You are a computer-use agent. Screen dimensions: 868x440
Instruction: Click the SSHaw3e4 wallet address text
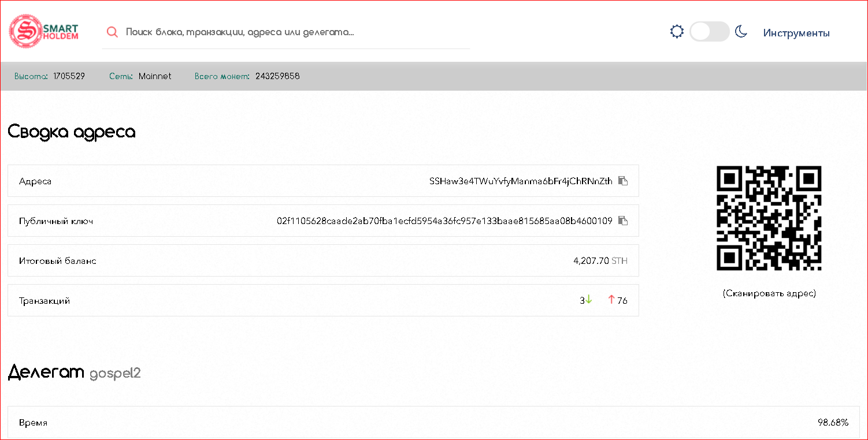tap(520, 181)
